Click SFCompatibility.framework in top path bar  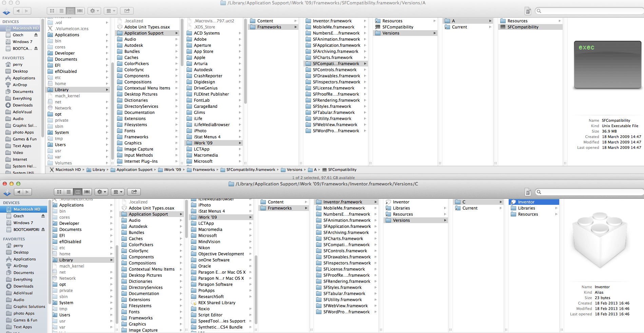coord(248,170)
